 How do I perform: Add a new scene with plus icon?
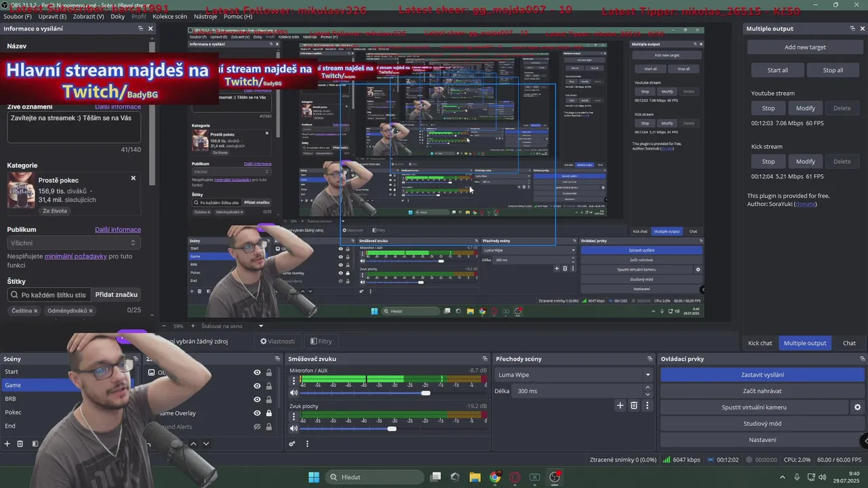pyautogui.click(x=7, y=444)
